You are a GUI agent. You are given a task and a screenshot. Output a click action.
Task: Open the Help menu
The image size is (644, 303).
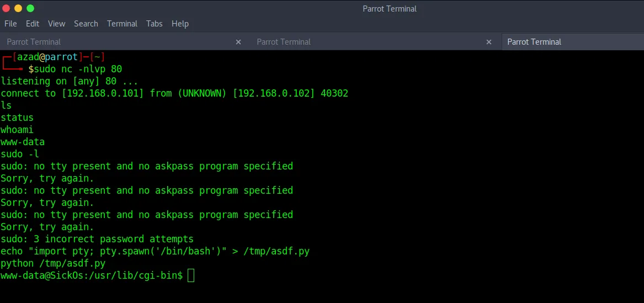click(180, 24)
